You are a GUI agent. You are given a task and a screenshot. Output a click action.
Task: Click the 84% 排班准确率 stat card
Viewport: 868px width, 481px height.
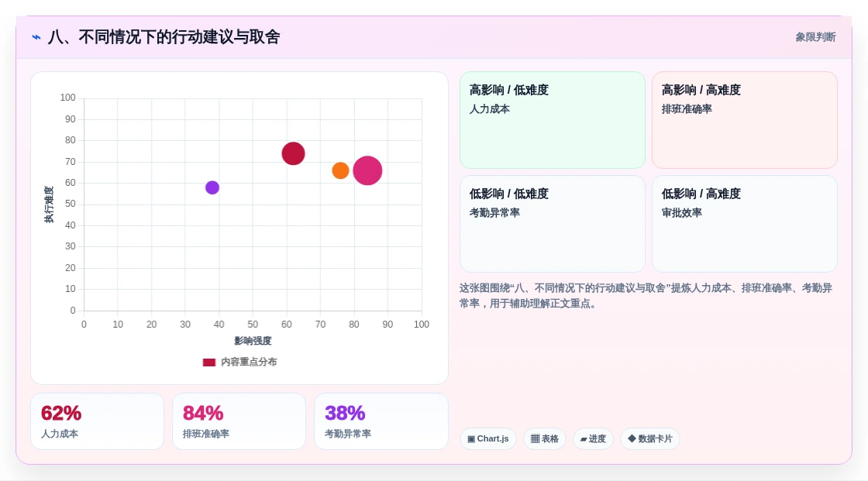[239, 421]
